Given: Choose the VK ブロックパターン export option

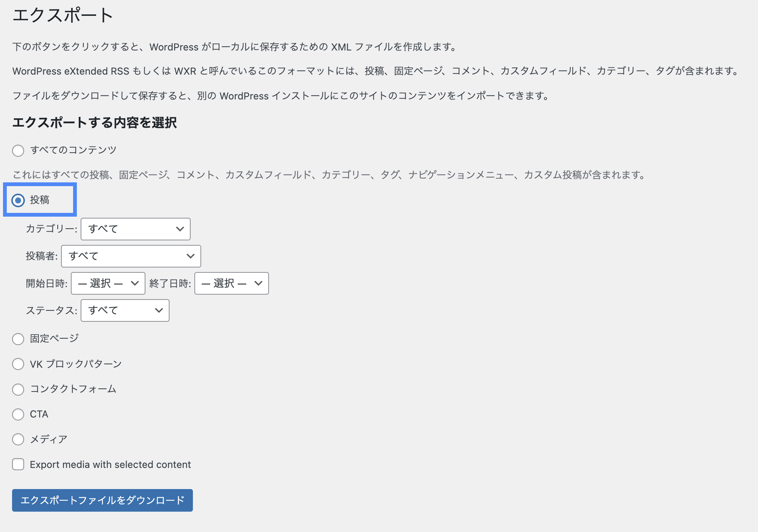Looking at the screenshot, I should click(18, 364).
